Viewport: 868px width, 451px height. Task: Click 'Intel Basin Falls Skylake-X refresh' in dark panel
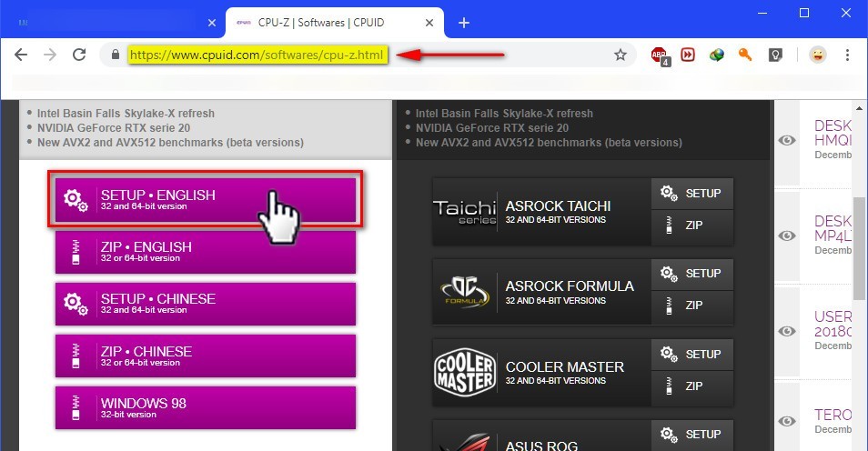pyautogui.click(x=504, y=114)
